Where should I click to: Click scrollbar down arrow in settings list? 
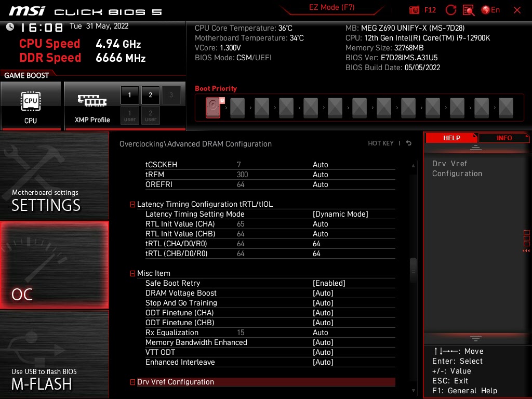coord(413,391)
